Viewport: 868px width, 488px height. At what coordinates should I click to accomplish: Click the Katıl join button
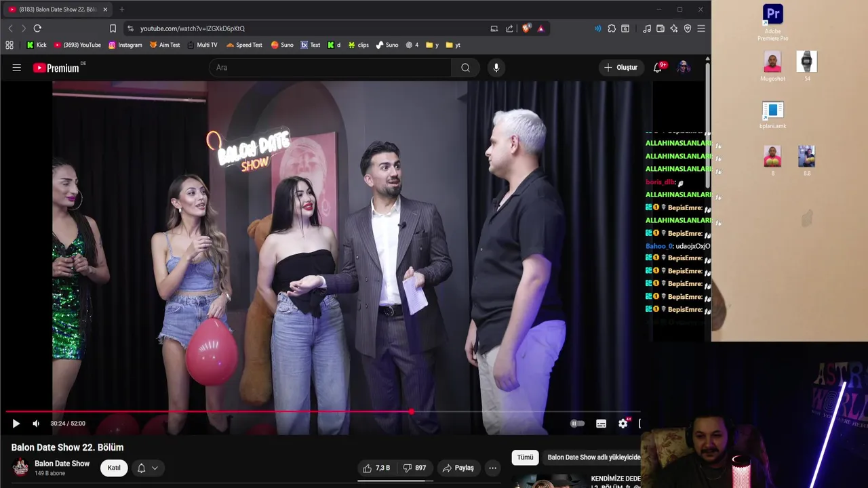[x=114, y=468]
